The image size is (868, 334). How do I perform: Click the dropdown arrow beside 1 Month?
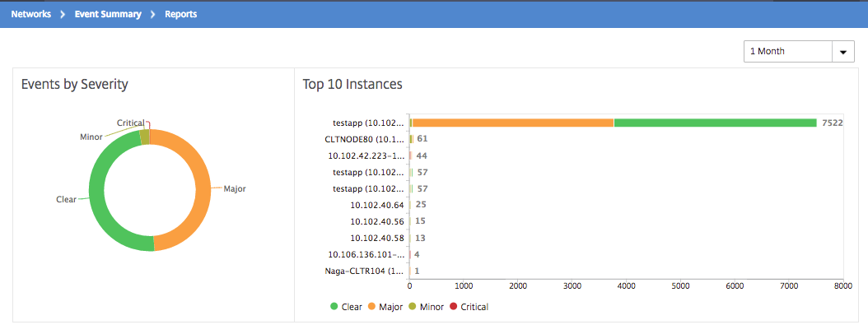click(843, 52)
